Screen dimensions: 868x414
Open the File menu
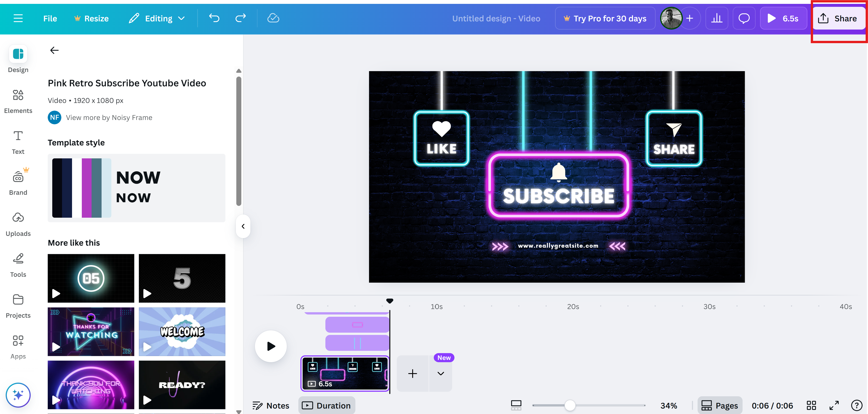[x=50, y=18]
